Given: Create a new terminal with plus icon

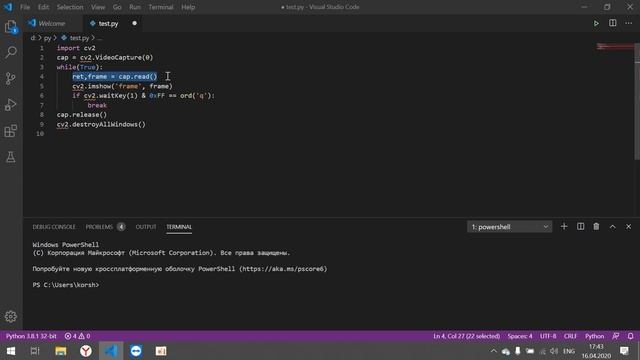Looking at the screenshot, I should coord(564,227).
